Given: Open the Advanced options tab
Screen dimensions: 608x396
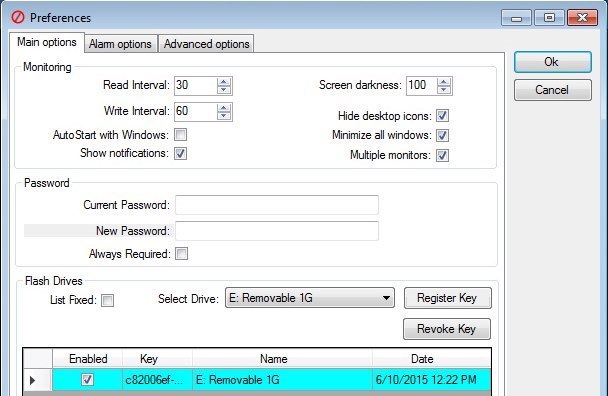Looking at the screenshot, I should (x=206, y=44).
